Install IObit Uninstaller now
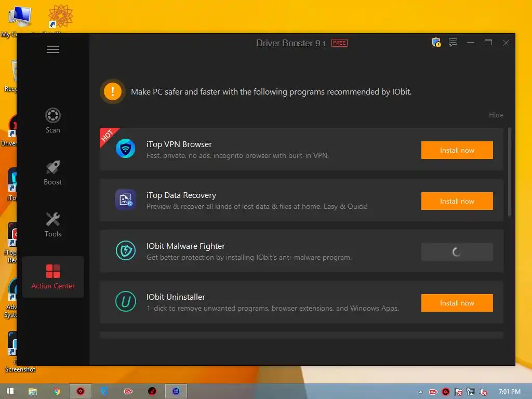The image size is (532, 399). pos(457,303)
